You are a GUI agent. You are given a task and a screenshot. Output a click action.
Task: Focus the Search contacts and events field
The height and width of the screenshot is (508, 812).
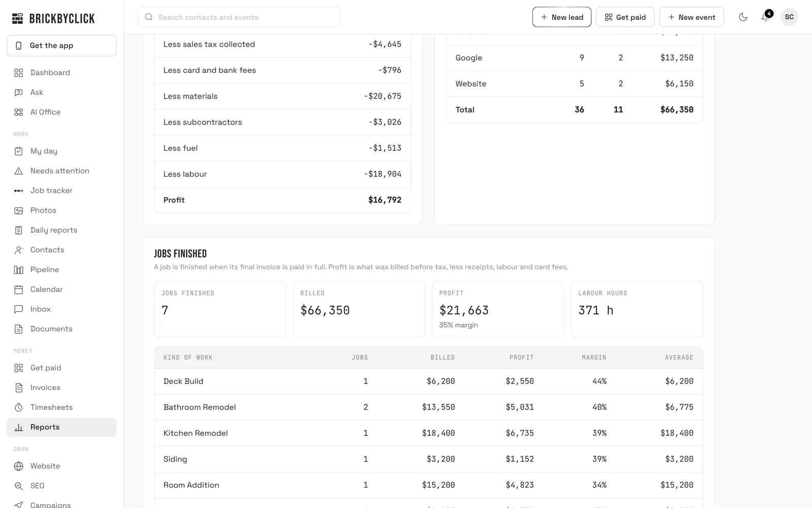239,17
